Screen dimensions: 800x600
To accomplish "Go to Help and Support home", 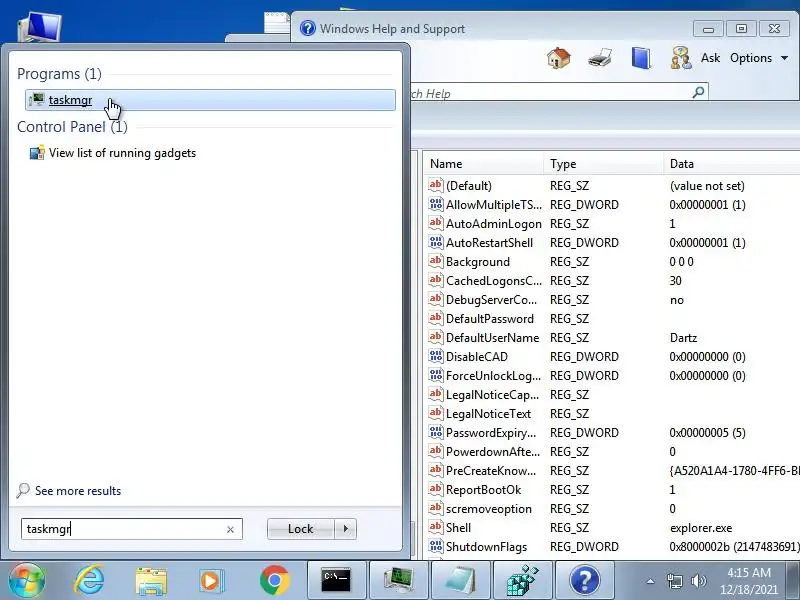I will (x=559, y=58).
